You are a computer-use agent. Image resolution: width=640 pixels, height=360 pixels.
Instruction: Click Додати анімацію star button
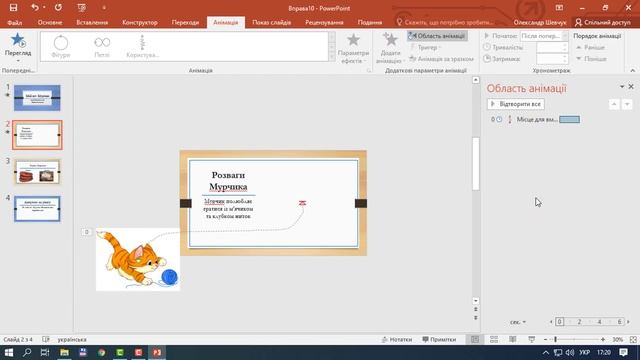coord(390,48)
